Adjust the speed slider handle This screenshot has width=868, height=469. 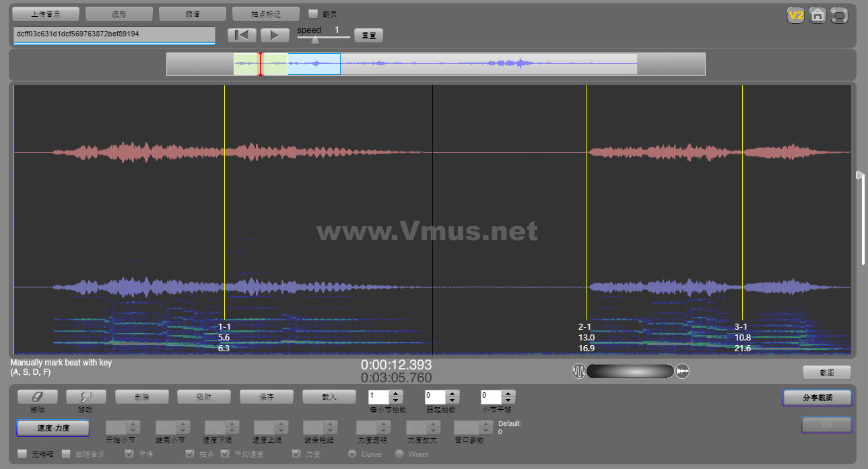point(315,40)
